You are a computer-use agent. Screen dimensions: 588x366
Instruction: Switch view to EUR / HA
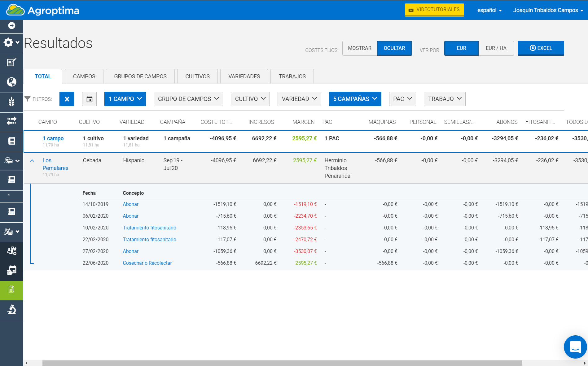(x=496, y=48)
